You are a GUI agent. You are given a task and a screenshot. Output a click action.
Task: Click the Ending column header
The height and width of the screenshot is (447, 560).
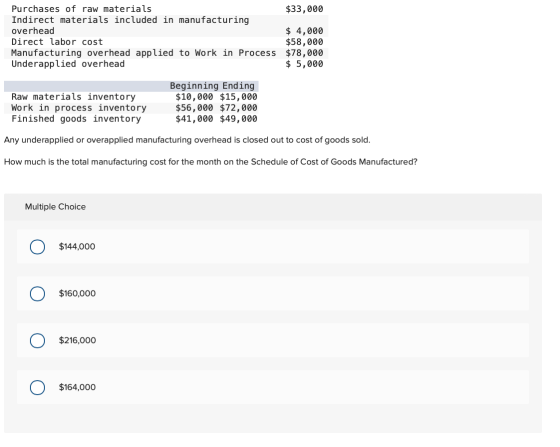[x=239, y=86]
